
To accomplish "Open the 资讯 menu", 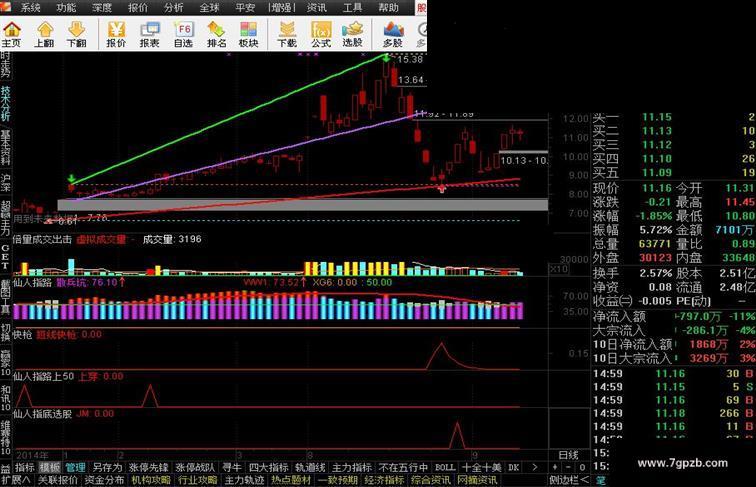I will click(x=317, y=7).
